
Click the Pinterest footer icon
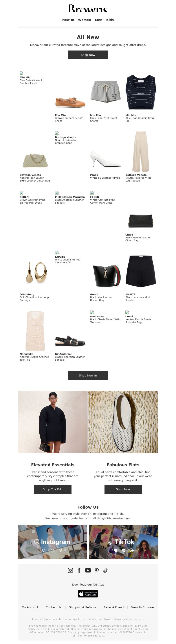97,570
